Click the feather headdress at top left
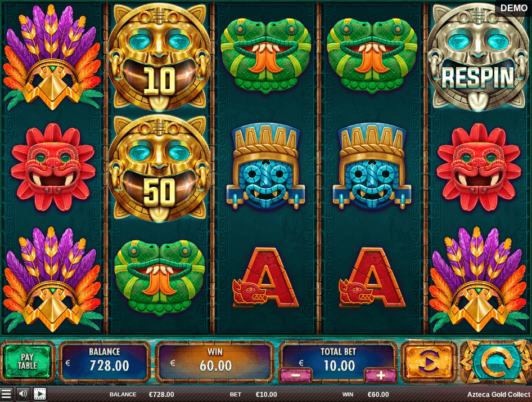The image size is (532, 402). click(53, 57)
